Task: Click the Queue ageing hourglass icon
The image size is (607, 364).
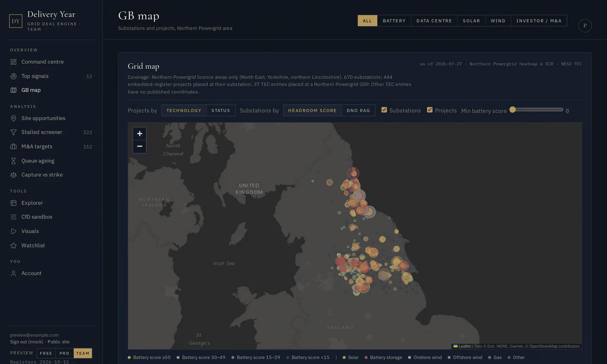Action: pyautogui.click(x=13, y=161)
